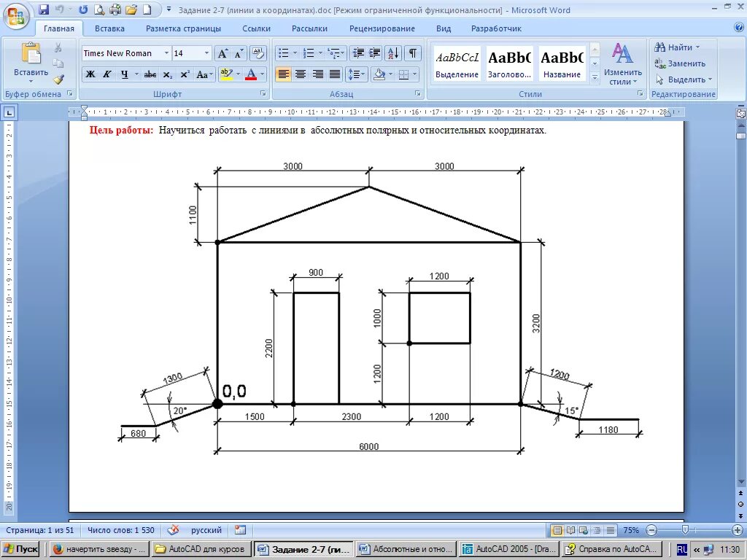Open the Office round button menu
Image resolution: width=747 pixels, height=560 pixels.
click(x=16, y=17)
